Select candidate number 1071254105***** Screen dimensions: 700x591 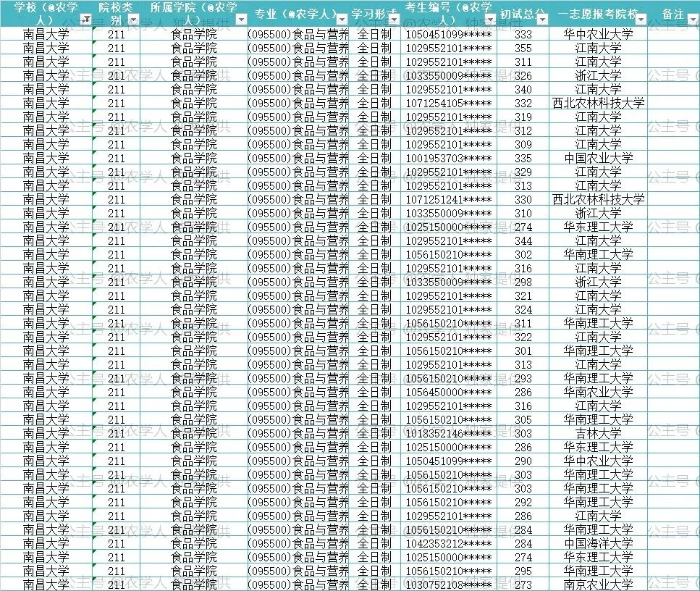449,104
